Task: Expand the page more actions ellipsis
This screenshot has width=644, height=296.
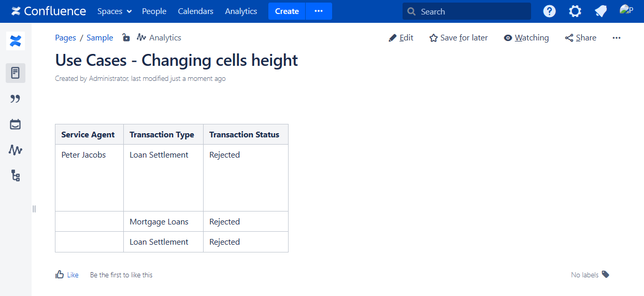Action: tap(616, 38)
